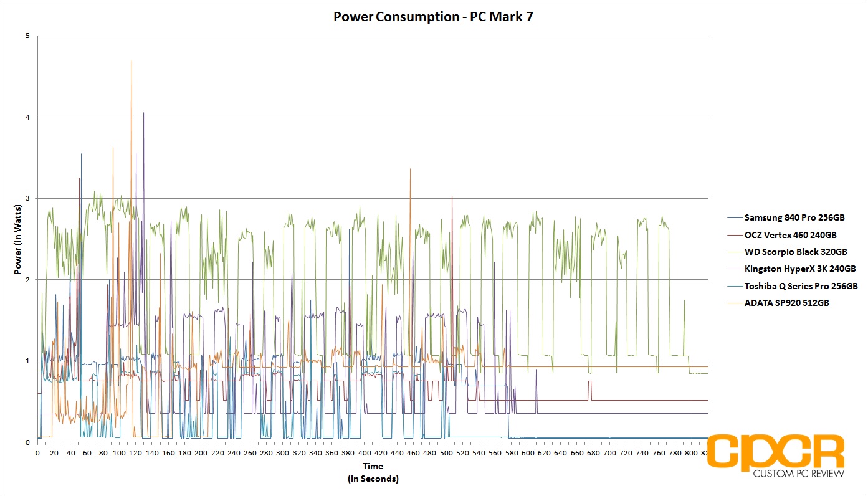Image resolution: width=868 pixels, height=496 pixels.
Task: Select the WD Scorpio Black 320GB legend entry
Action: pos(796,252)
